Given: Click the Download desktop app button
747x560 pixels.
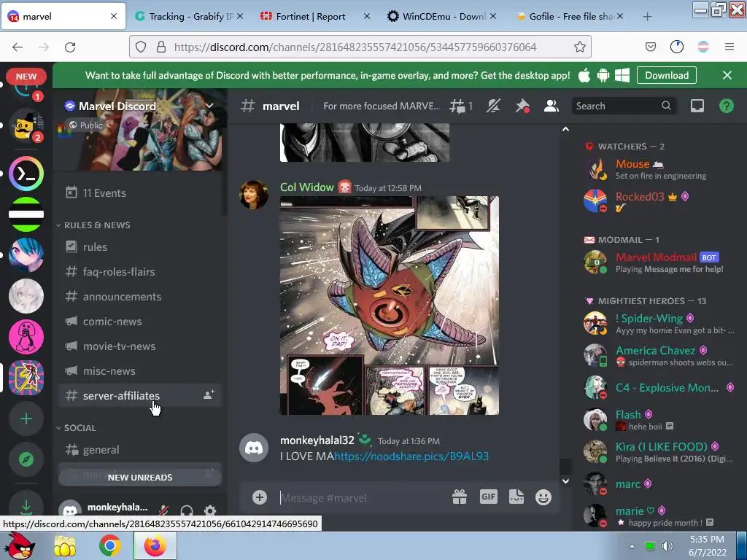Looking at the screenshot, I should 667,75.
